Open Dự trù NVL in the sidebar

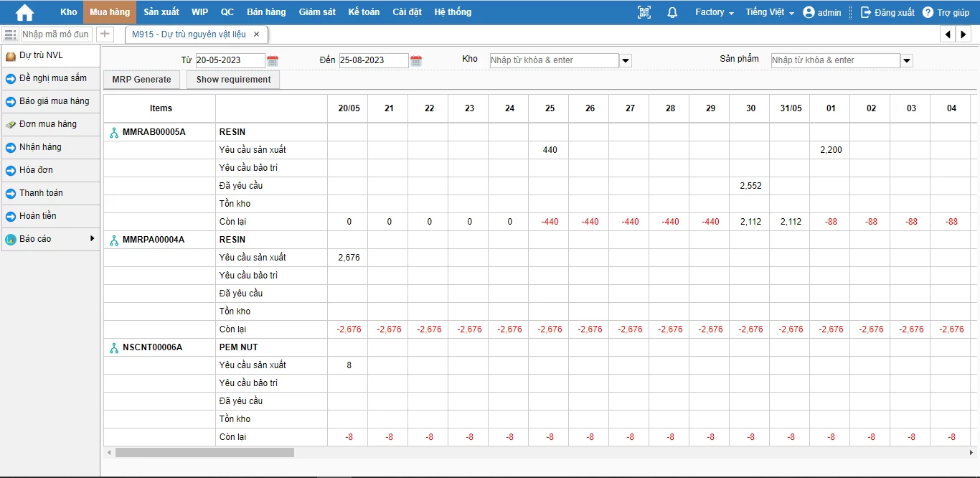click(x=50, y=55)
